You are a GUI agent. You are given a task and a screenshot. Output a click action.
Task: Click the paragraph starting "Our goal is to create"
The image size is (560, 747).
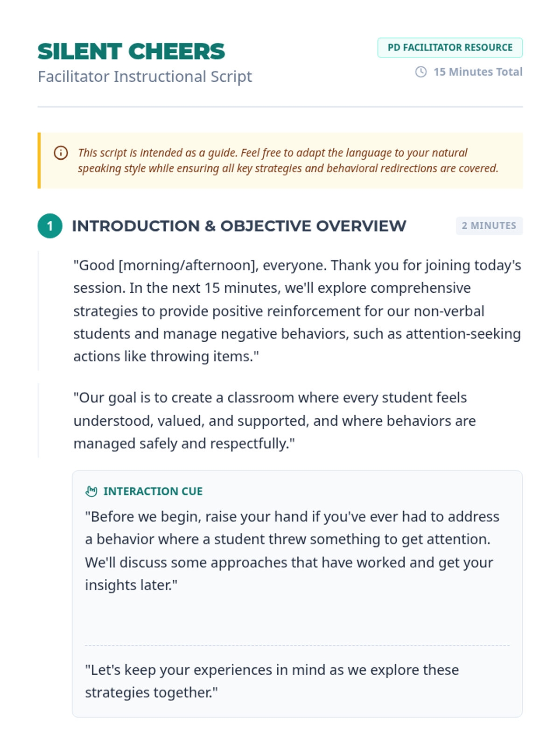pos(274,421)
